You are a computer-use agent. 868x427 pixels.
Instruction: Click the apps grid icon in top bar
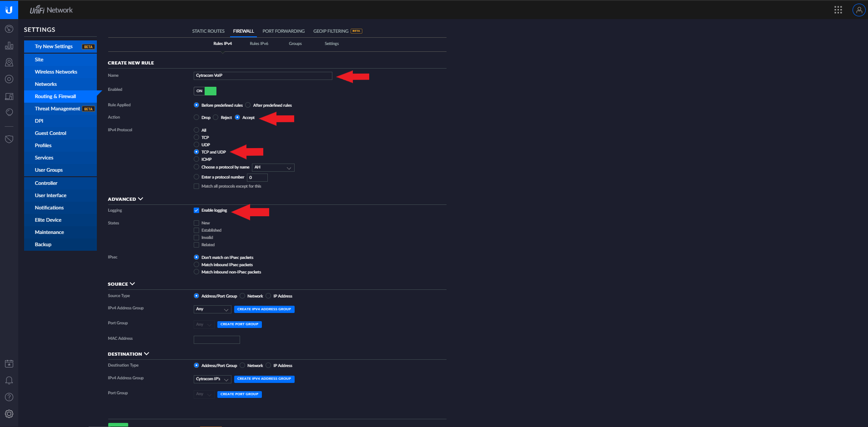point(838,9)
